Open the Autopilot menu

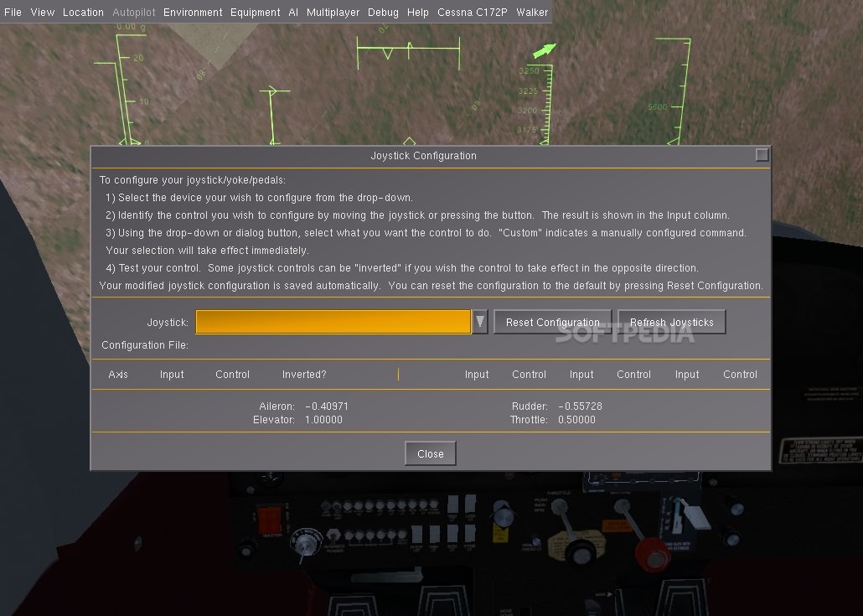coord(134,12)
